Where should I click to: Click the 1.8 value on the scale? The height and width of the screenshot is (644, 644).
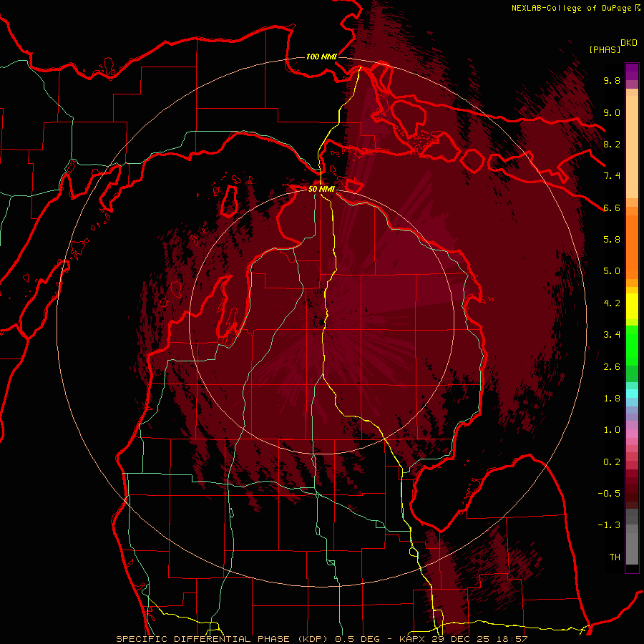612,398
